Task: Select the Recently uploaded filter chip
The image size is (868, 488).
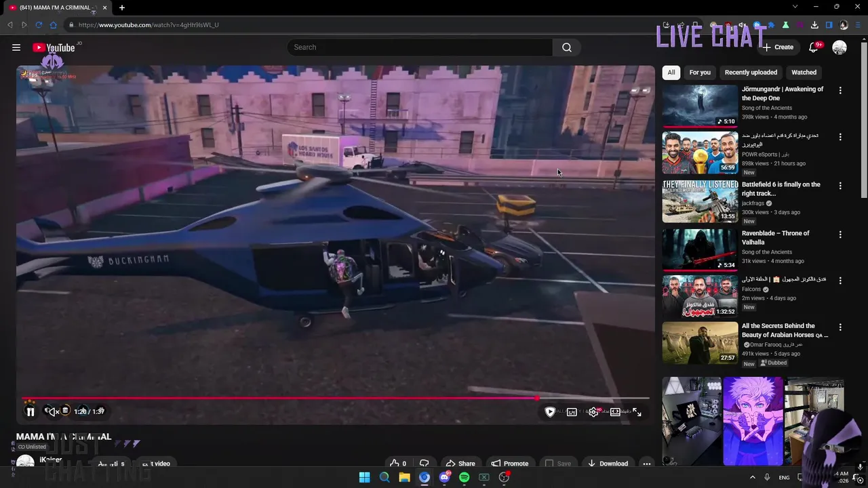Action: pos(751,73)
